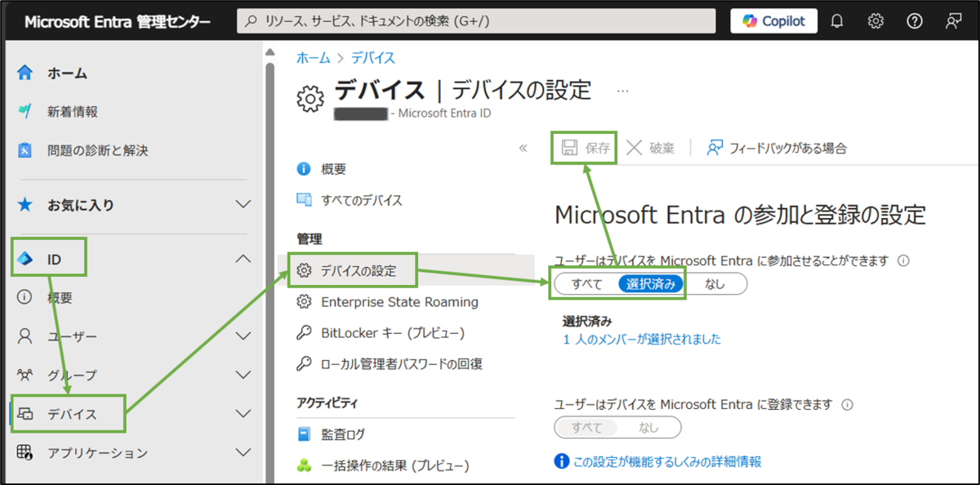The width and height of the screenshot is (980, 485).
Task: Open 概要 under ID in the sidebar
Action: tap(60, 298)
